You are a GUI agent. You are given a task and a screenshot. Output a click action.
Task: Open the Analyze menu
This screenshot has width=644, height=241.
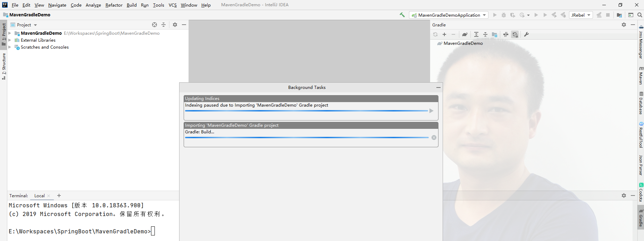(x=93, y=5)
